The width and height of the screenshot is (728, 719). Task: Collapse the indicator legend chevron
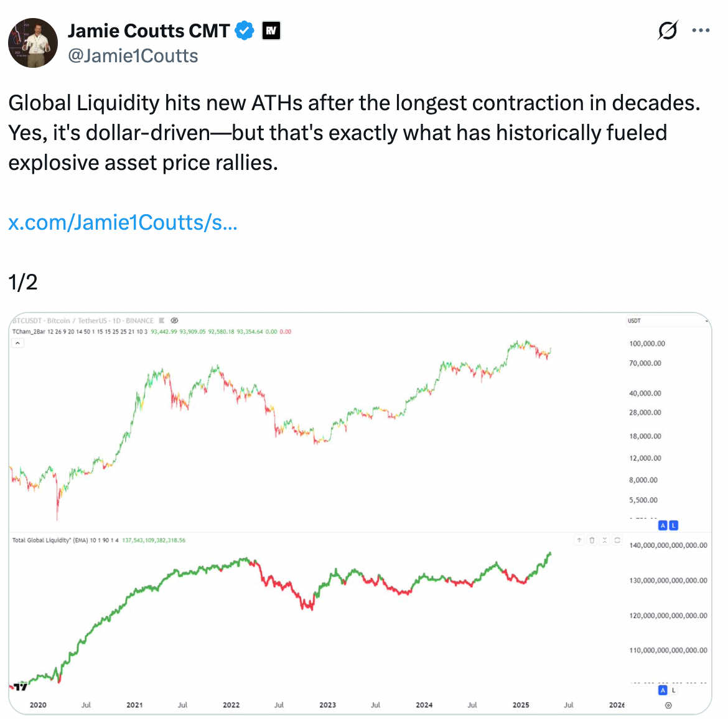click(x=17, y=343)
